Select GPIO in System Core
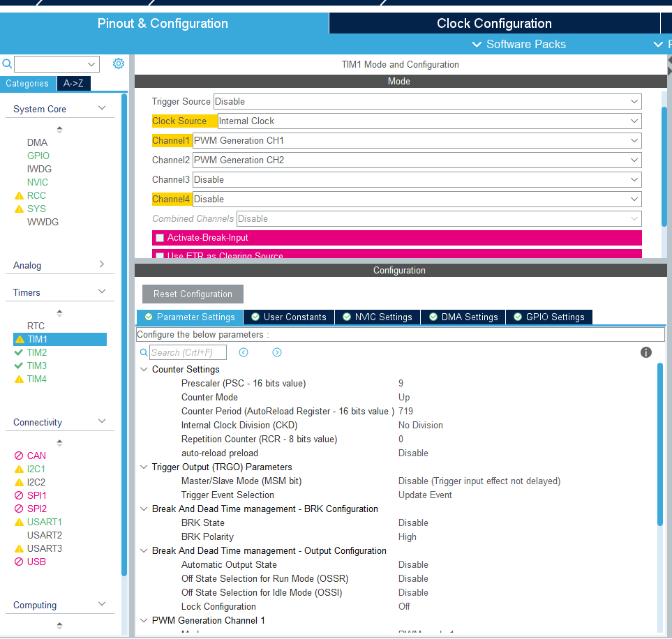 [38, 156]
